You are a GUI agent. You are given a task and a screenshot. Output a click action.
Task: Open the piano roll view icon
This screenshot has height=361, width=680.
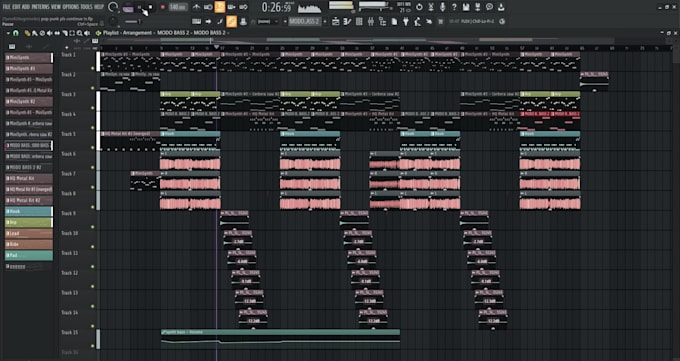point(347,22)
